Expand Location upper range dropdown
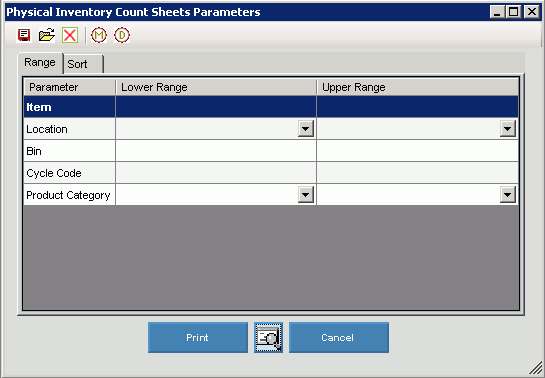This screenshot has width=545, height=378. 507,129
